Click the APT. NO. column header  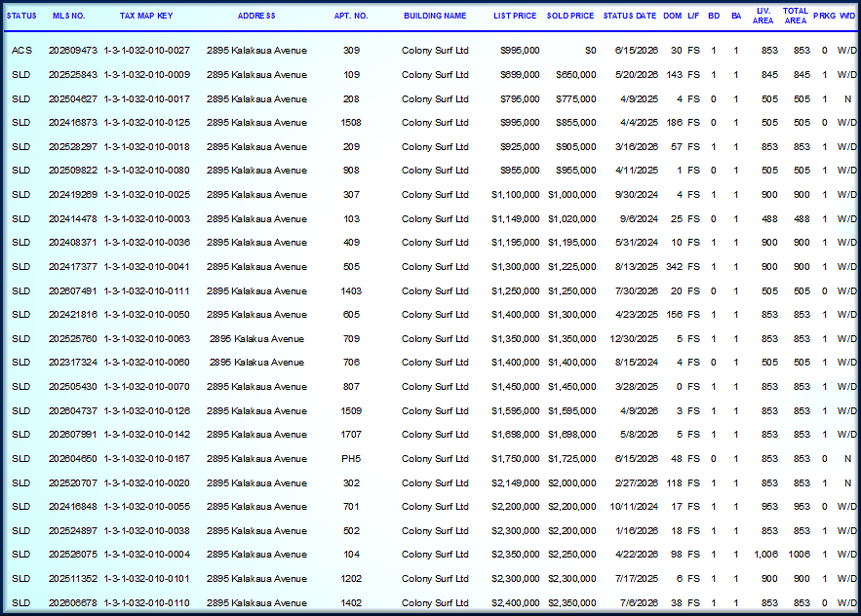coord(351,16)
